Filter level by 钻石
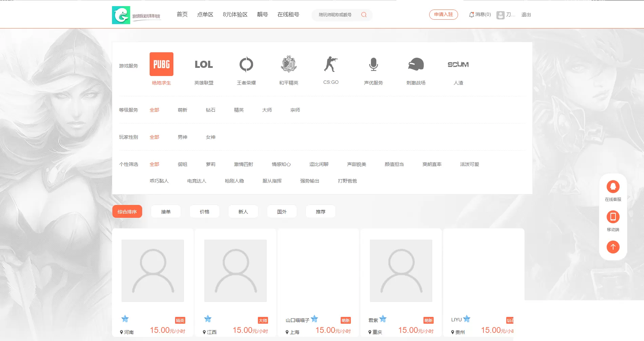Screen dimensions: 644x341 point(211,110)
